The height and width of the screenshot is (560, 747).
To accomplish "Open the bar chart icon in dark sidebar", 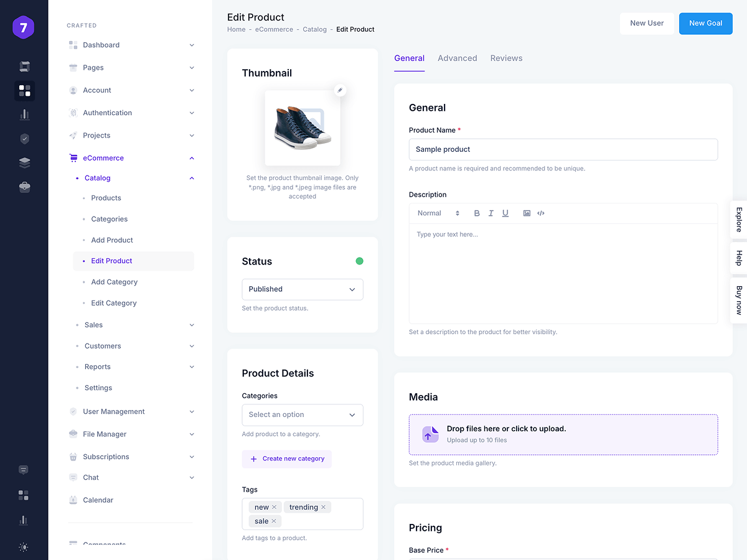I will (24, 114).
